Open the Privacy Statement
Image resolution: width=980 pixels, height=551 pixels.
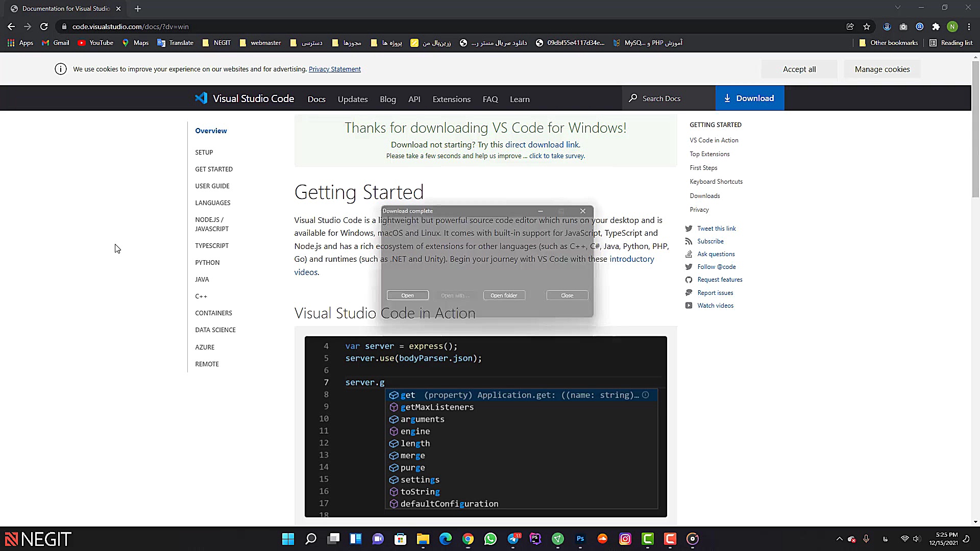pyautogui.click(x=335, y=69)
